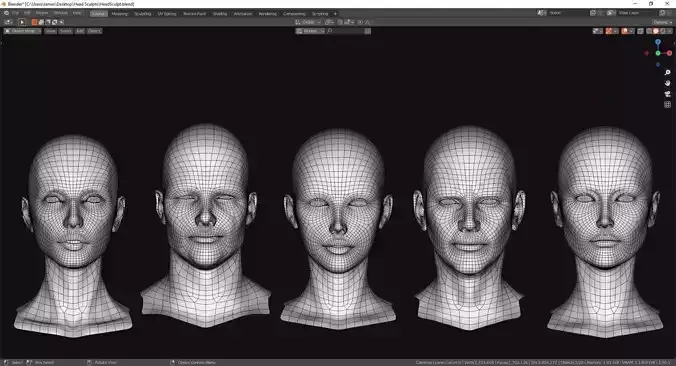676x366 pixels.
Task: Open the proportional editing falloff dropdown
Action: [367, 22]
